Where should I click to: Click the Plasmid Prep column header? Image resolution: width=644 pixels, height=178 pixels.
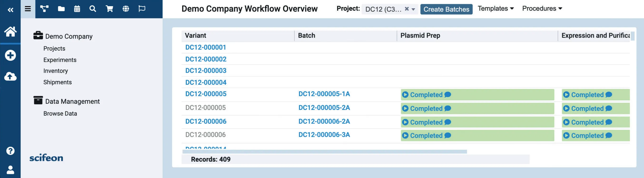(x=477, y=36)
